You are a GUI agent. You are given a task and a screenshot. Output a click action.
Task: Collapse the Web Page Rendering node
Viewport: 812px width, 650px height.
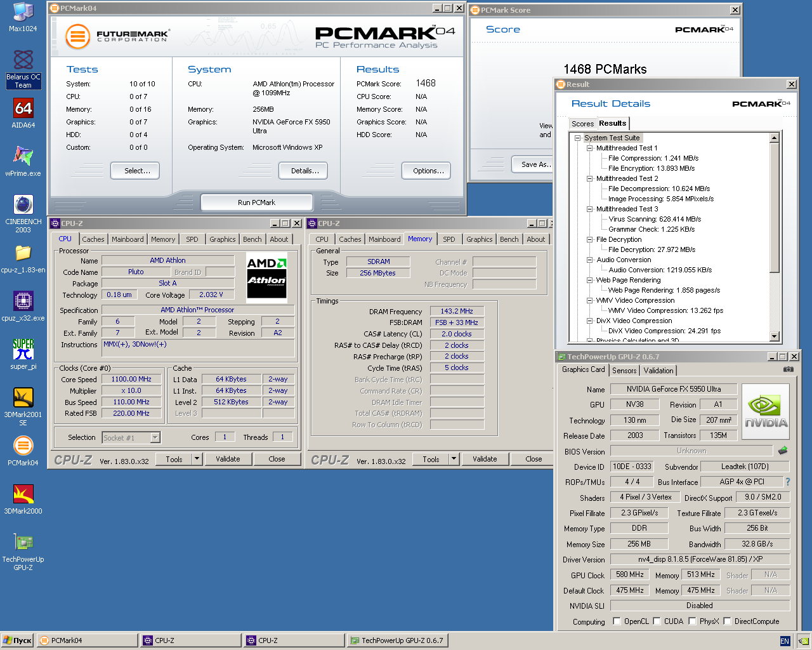point(589,280)
